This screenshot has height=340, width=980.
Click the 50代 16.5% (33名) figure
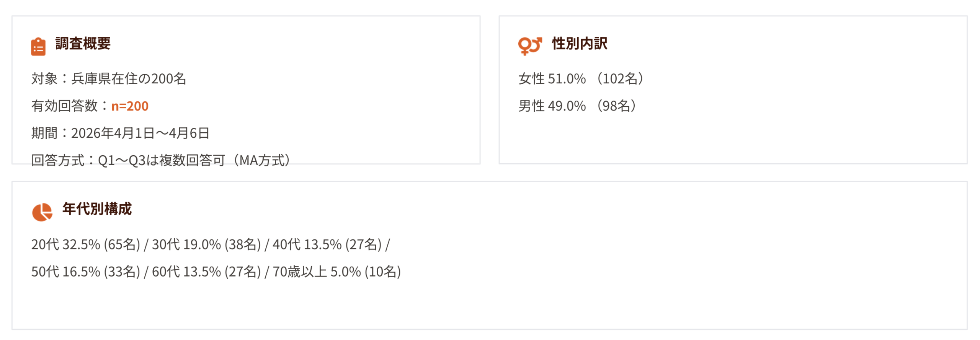(x=85, y=272)
